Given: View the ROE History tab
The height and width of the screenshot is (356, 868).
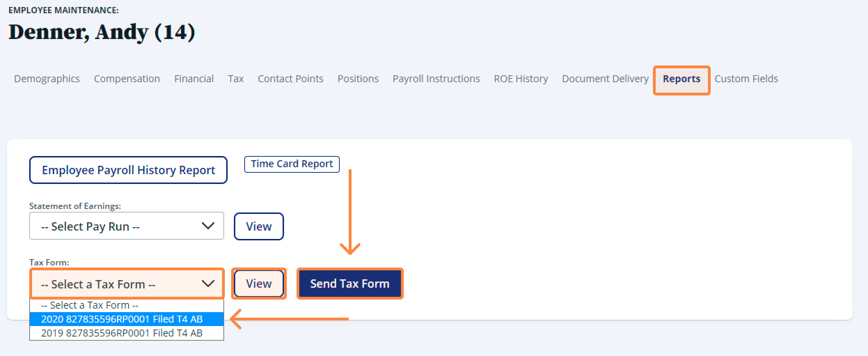Looking at the screenshot, I should click(x=521, y=79).
